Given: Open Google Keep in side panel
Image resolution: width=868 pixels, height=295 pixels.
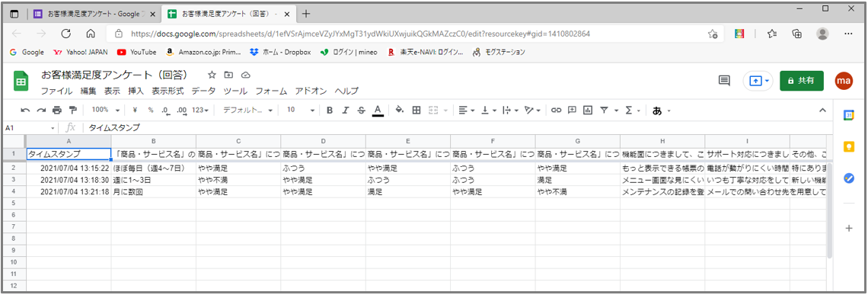Looking at the screenshot, I should [849, 146].
